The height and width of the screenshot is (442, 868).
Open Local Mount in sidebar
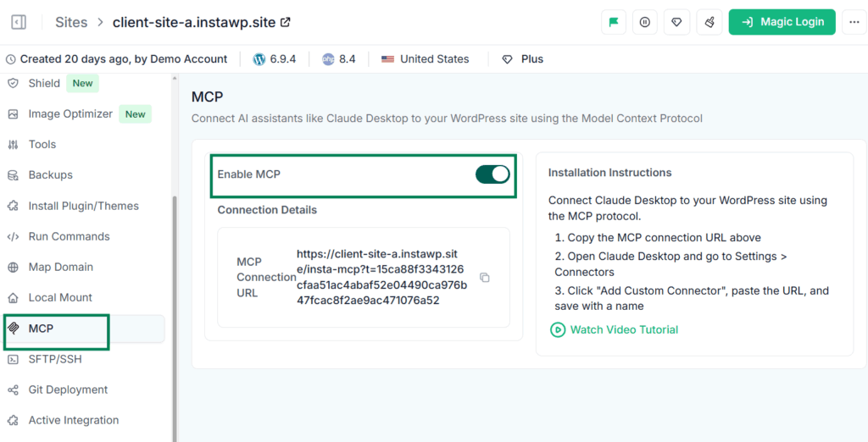click(60, 297)
